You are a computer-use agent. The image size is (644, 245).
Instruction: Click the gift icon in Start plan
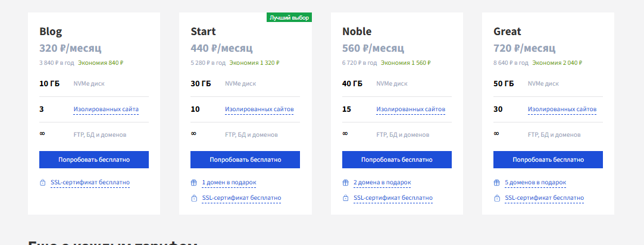click(194, 183)
